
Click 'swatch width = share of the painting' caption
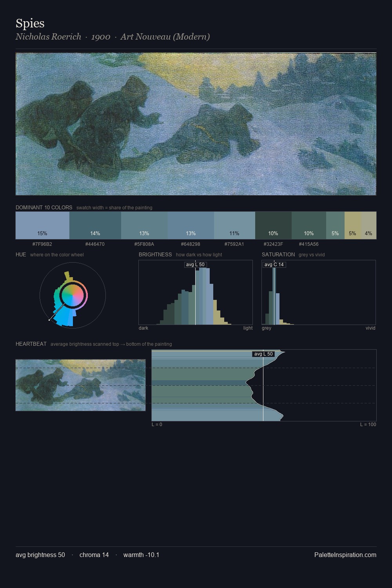pyautogui.click(x=114, y=208)
